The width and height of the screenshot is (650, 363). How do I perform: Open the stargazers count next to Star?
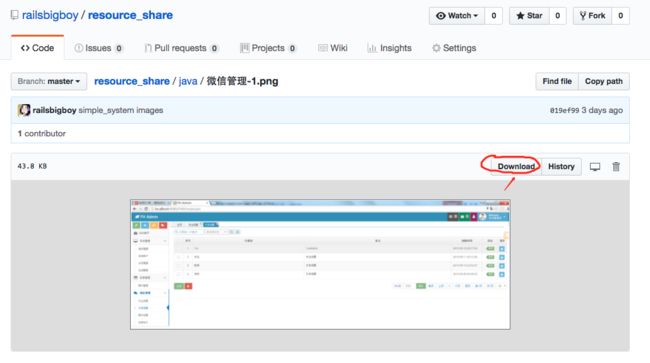tap(558, 16)
